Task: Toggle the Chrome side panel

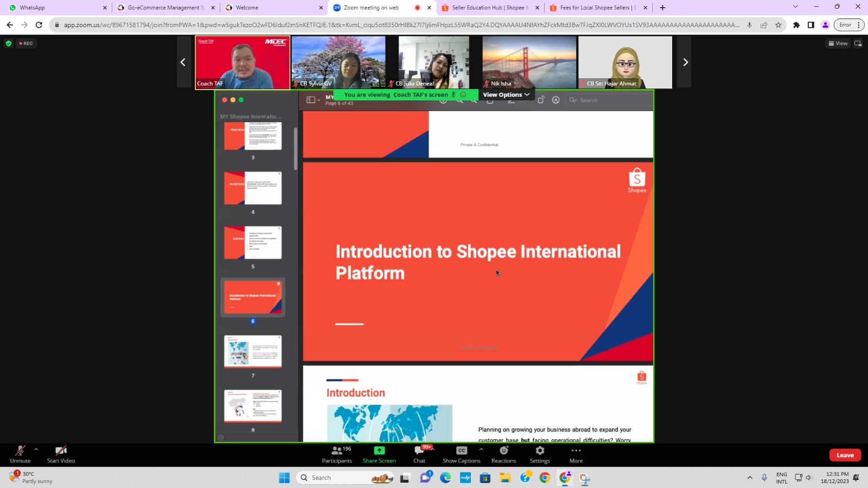Action: pyautogui.click(x=811, y=24)
